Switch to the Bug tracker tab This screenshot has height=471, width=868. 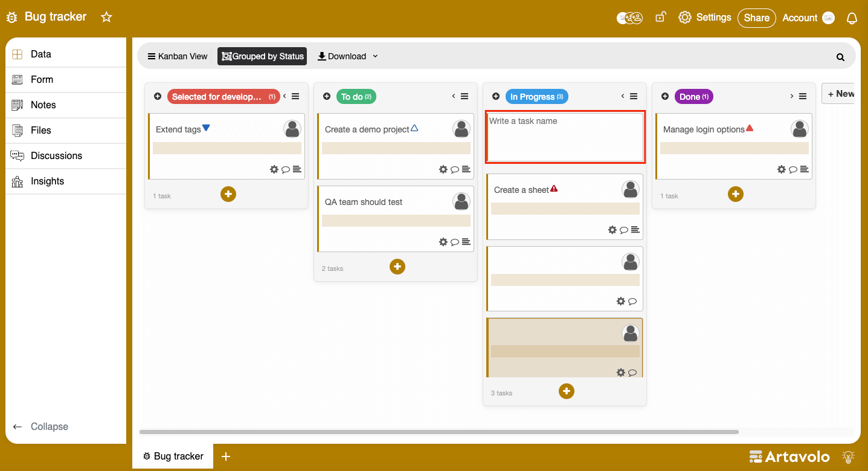click(x=172, y=456)
